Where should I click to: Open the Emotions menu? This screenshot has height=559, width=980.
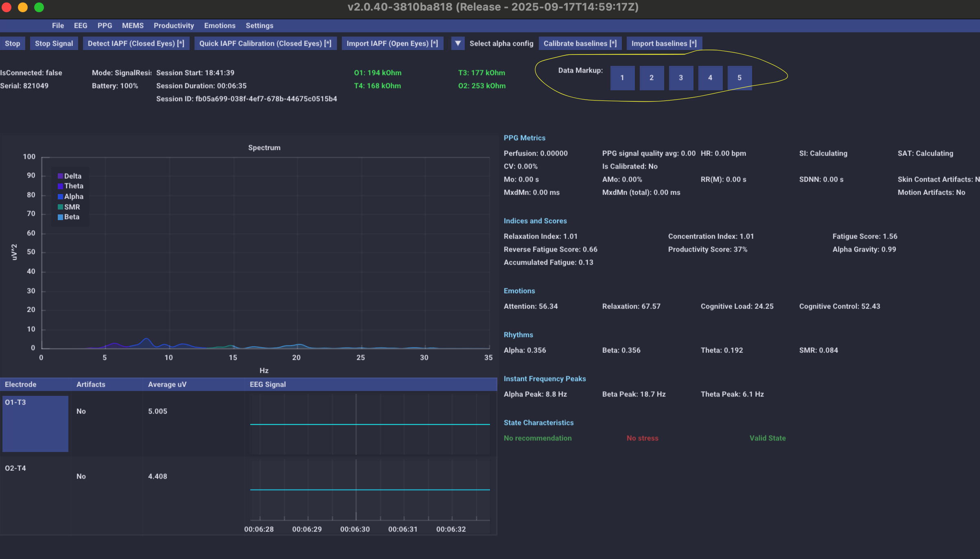click(x=220, y=26)
